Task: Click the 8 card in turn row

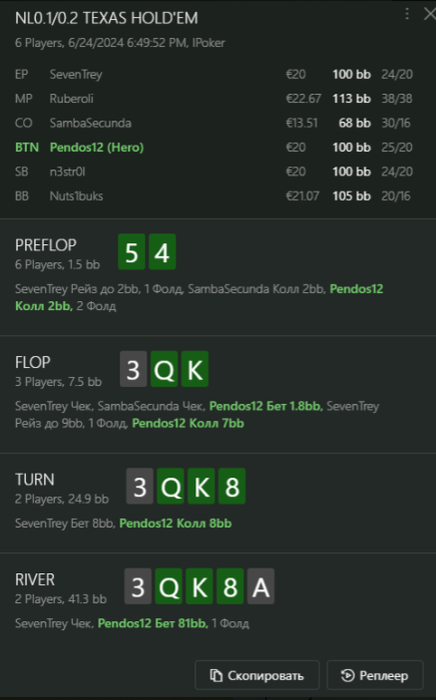Action: [232, 486]
